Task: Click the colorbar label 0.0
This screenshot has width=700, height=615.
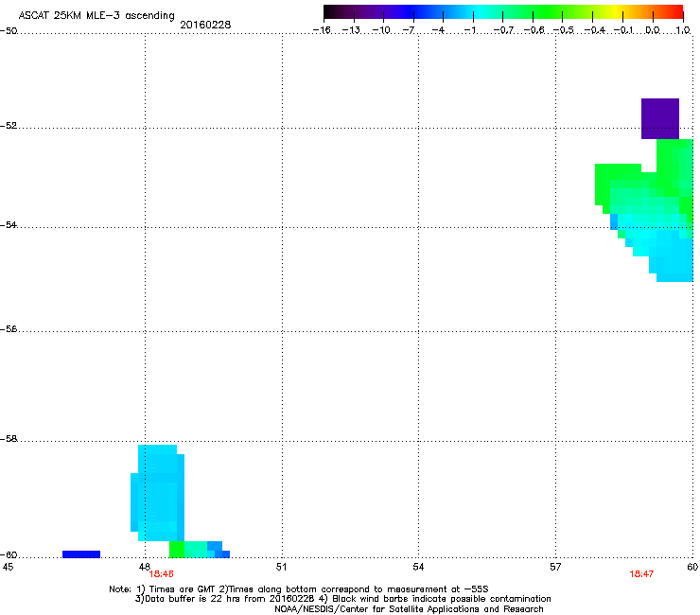Action: click(x=653, y=30)
